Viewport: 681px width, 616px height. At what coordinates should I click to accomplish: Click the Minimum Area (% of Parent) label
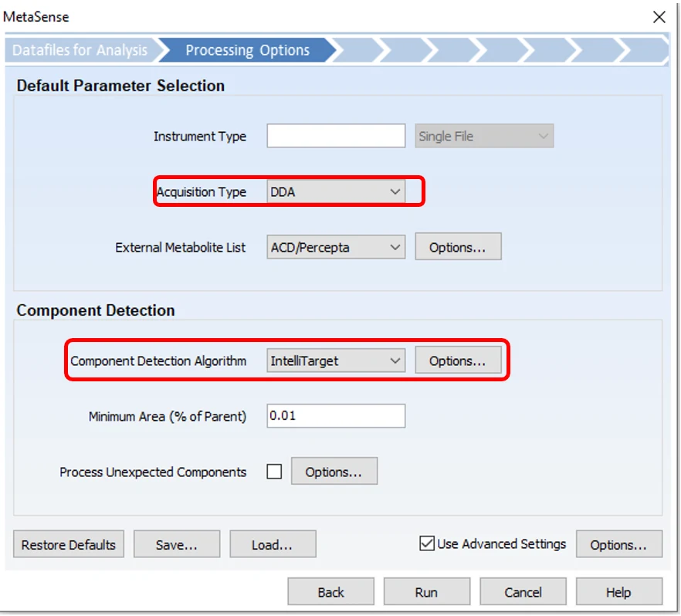click(168, 416)
